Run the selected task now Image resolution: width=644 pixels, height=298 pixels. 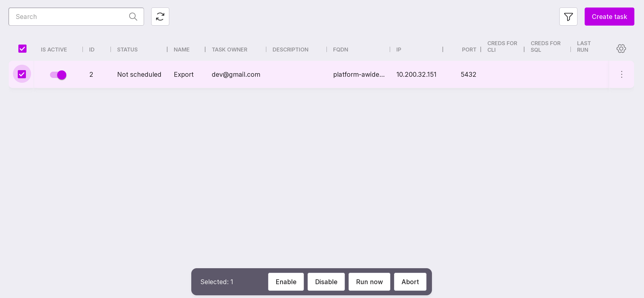tap(369, 282)
